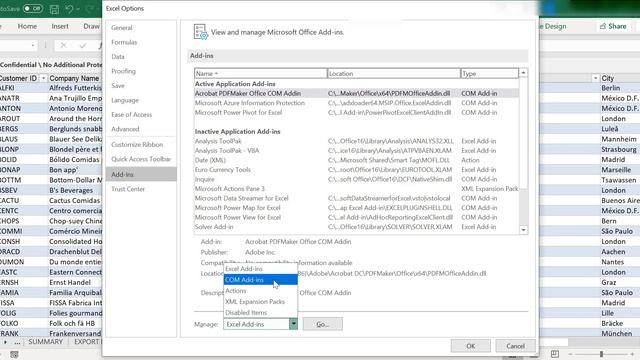The width and height of the screenshot is (640, 360).
Task: Open Customer ID column filter dropdown
Action: [x=43, y=78]
